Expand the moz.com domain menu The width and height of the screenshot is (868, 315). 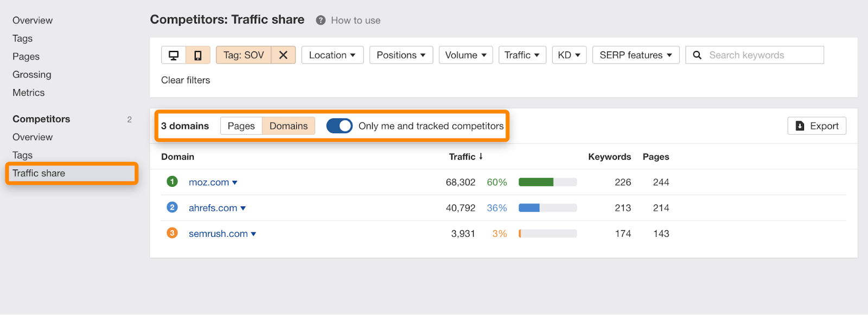(x=235, y=182)
